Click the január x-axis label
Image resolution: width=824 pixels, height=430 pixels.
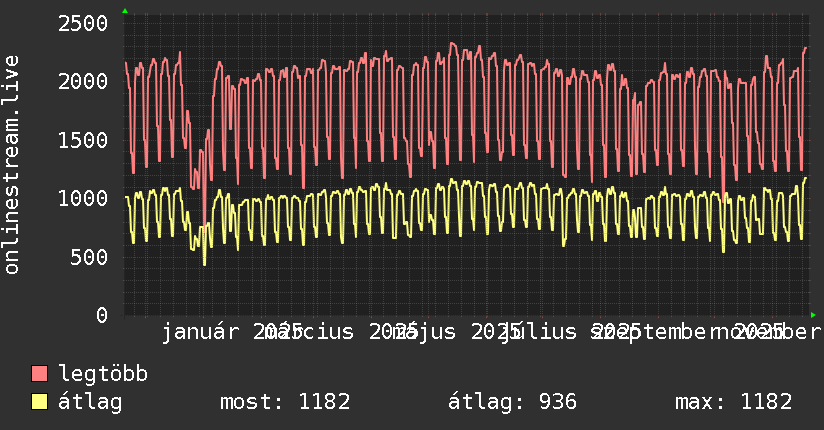point(200,332)
